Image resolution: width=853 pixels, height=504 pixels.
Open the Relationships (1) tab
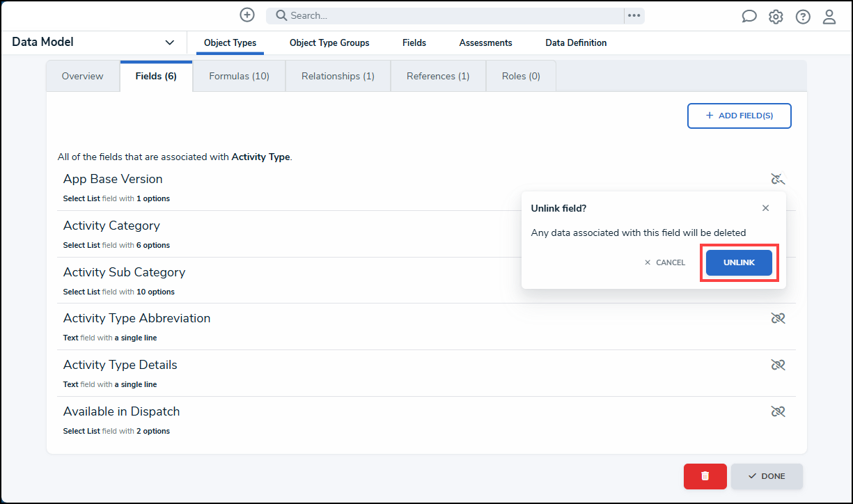(x=338, y=76)
